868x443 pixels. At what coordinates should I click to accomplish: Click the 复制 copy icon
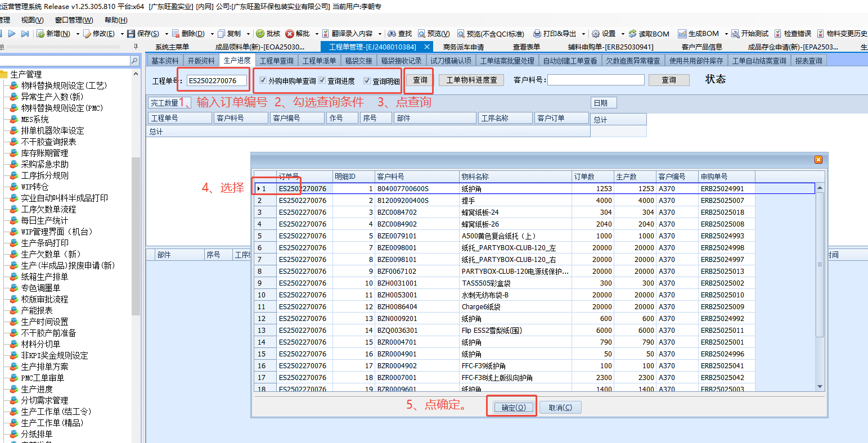[x=221, y=34]
